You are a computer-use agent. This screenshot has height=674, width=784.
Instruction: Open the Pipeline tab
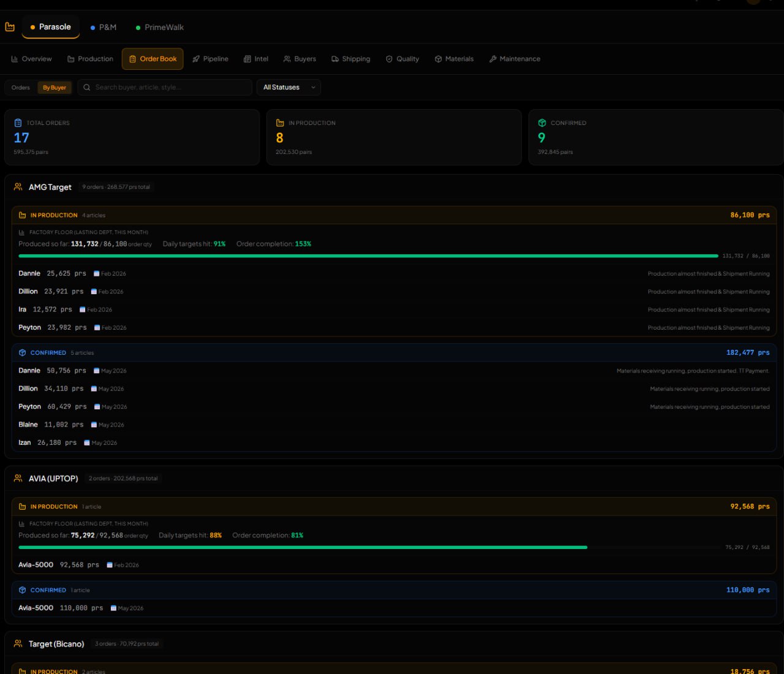[210, 59]
